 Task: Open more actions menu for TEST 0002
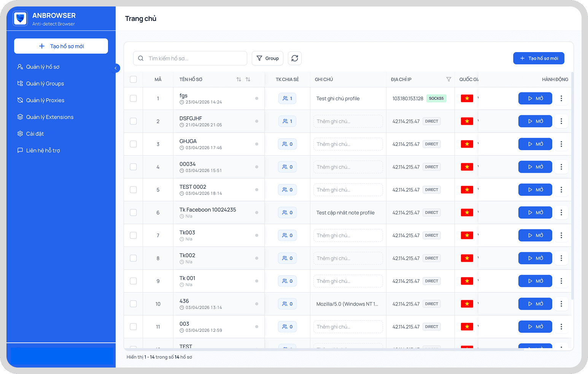pos(561,190)
